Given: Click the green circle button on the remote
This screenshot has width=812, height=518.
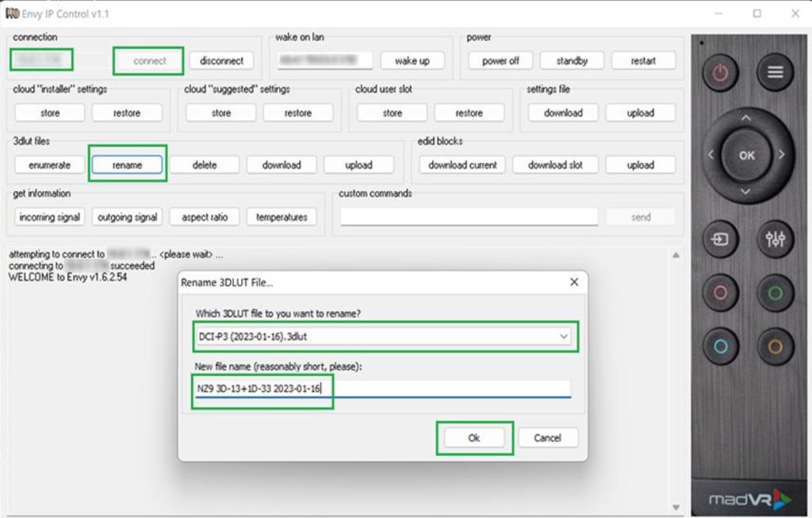Looking at the screenshot, I should coord(775,294).
